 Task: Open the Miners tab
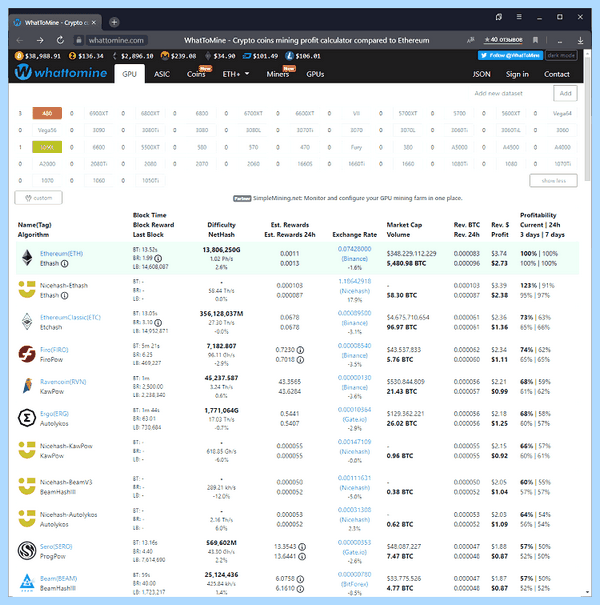278,74
